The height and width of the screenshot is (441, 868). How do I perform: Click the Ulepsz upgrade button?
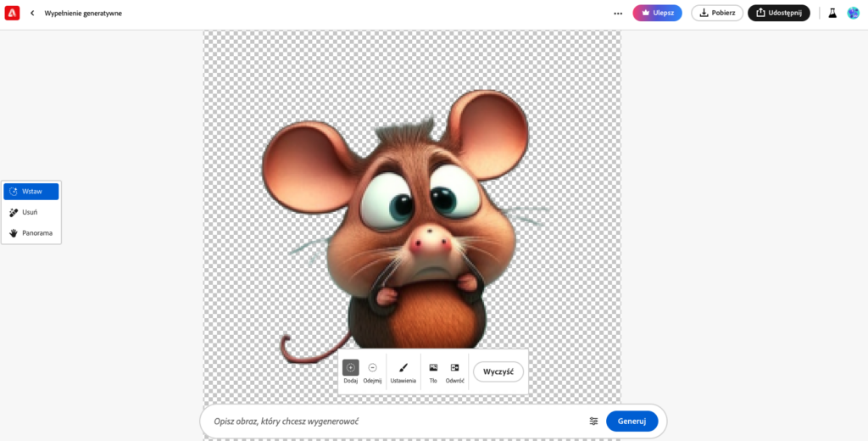pos(657,13)
